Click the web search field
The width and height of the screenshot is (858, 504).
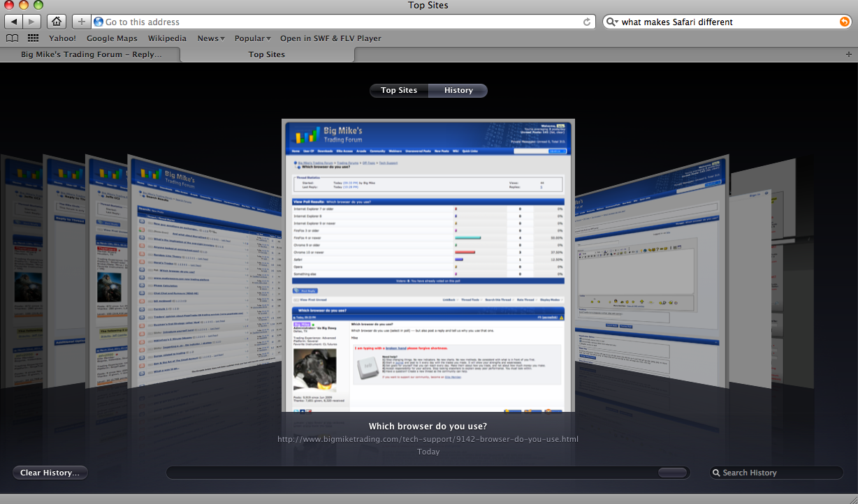tap(728, 22)
